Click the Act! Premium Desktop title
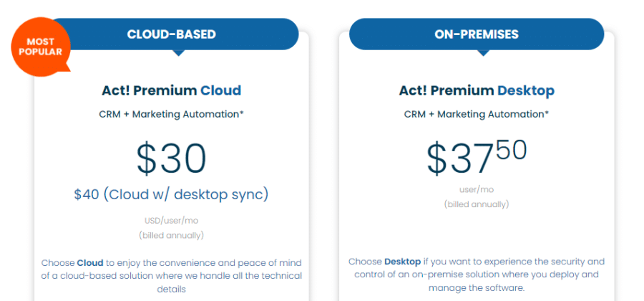644x301 pixels. [x=477, y=90]
